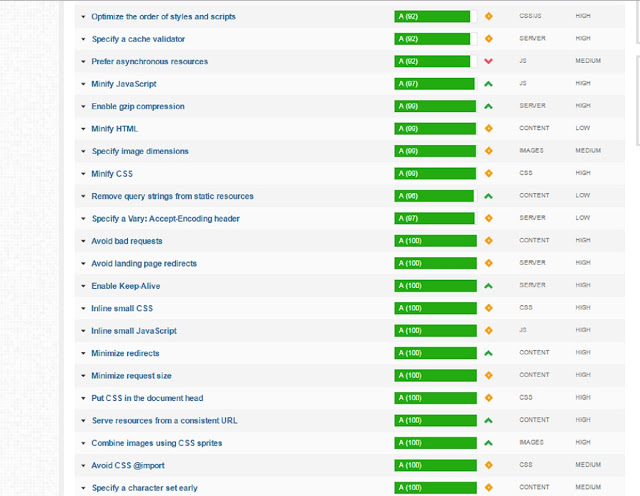
Task: Click the A (96) score bar for Remove query strings
Action: pyautogui.click(x=435, y=196)
